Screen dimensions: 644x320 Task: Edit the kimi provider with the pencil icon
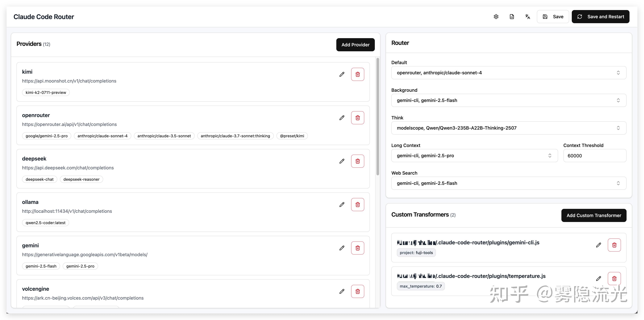point(342,74)
